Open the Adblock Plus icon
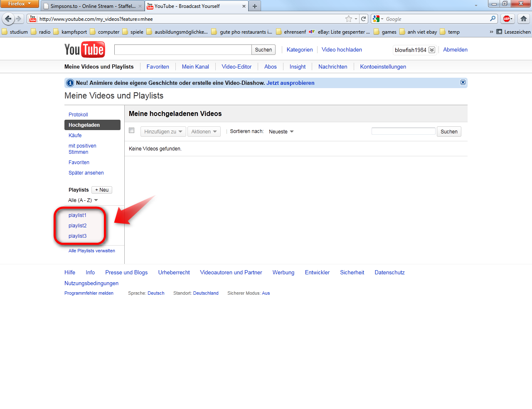 pos(507,19)
